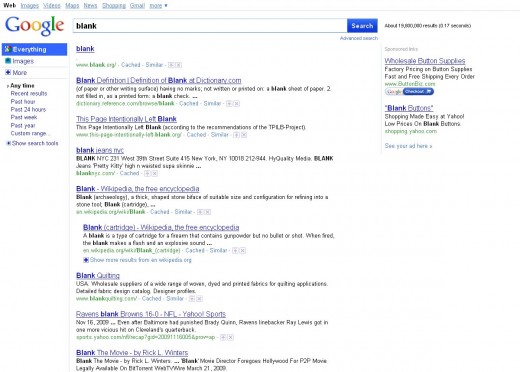Image resolution: width=520 pixels, height=372 pixels.
Task: Filter results to Past week
Action: point(24,117)
